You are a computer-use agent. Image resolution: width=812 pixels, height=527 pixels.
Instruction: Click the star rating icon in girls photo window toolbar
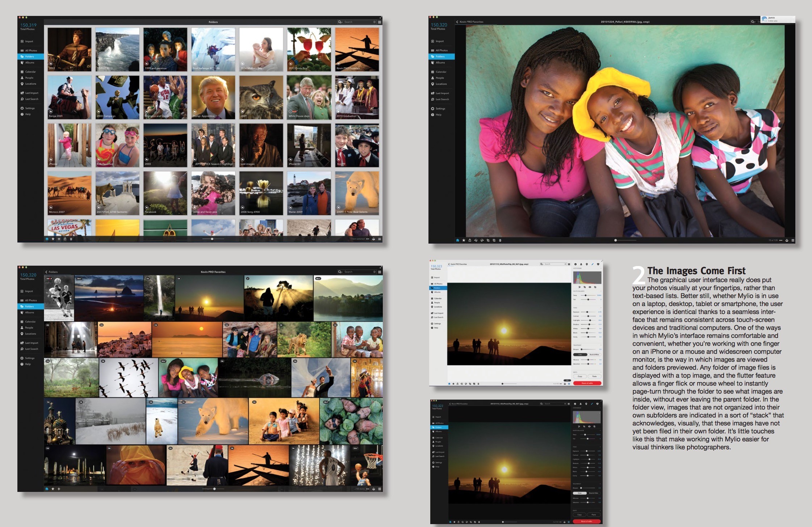(x=464, y=240)
